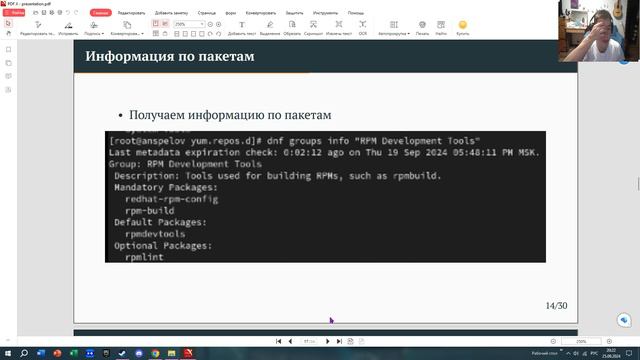Click the redo arrow icon
The width and height of the screenshot is (640, 360).
pos(76,13)
